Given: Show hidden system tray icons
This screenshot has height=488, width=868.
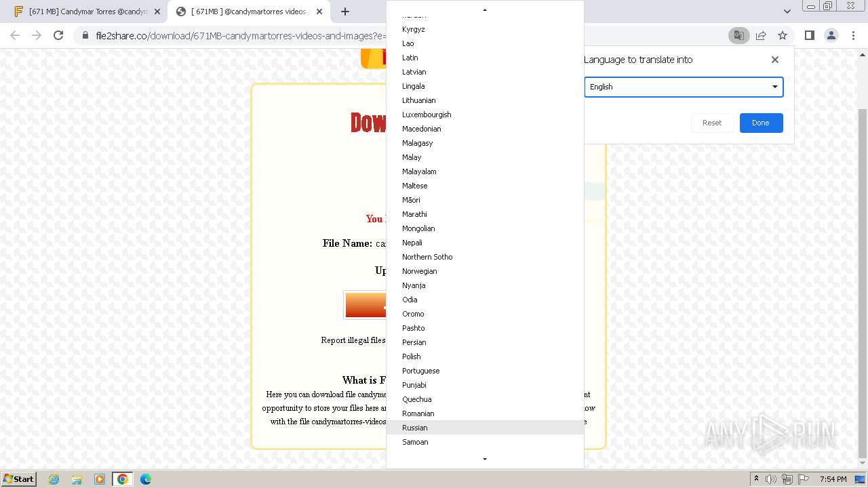Looking at the screenshot, I should point(756,479).
